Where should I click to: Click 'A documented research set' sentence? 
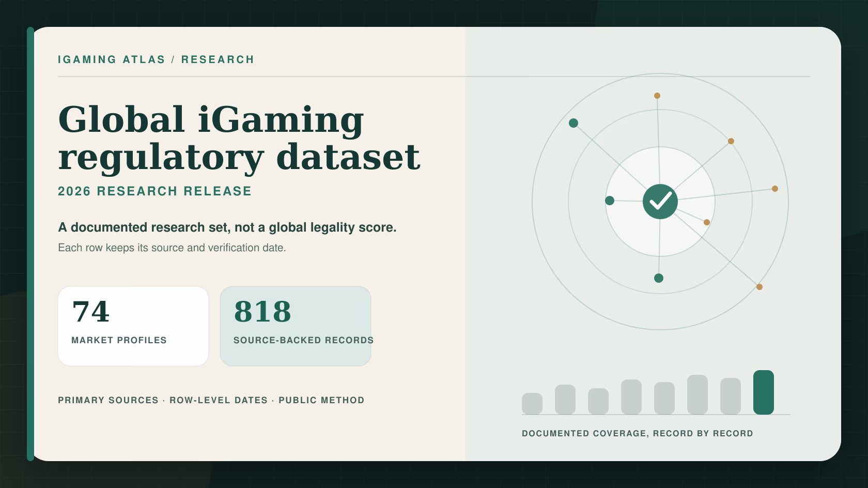pyautogui.click(x=227, y=227)
